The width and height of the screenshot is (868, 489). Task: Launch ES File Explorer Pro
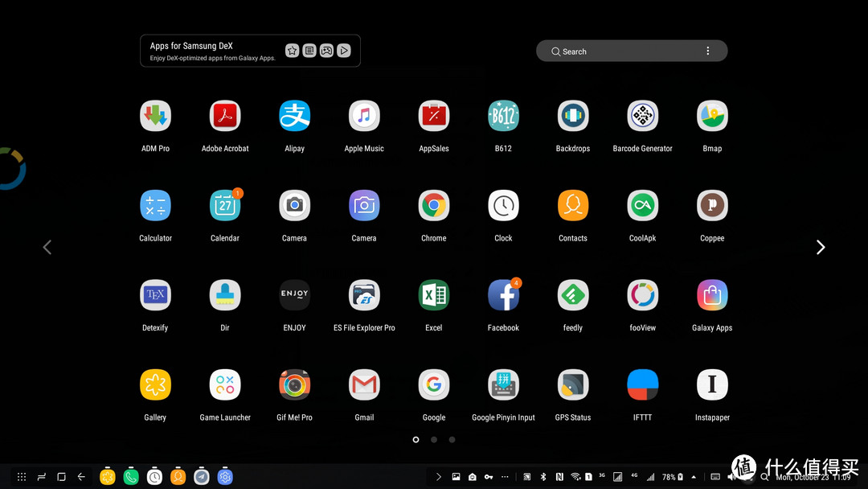364,294
